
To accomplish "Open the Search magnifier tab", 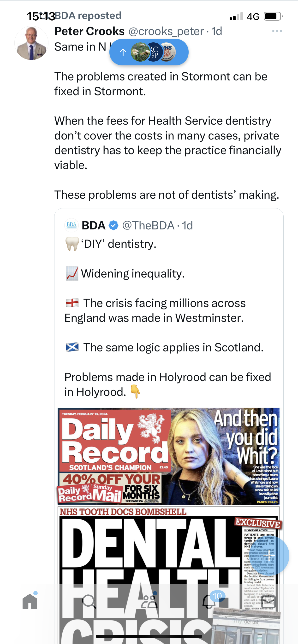I will pyautogui.click(x=89, y=602).
